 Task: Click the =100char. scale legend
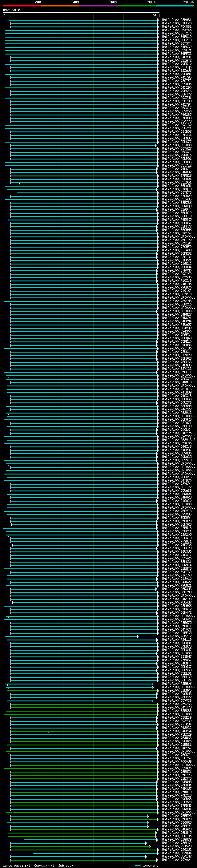pyautogui.click(x=147, y=865)
